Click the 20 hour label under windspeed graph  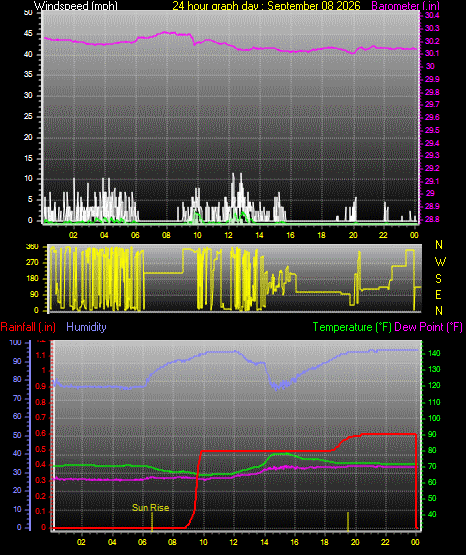tap(353, 235)
